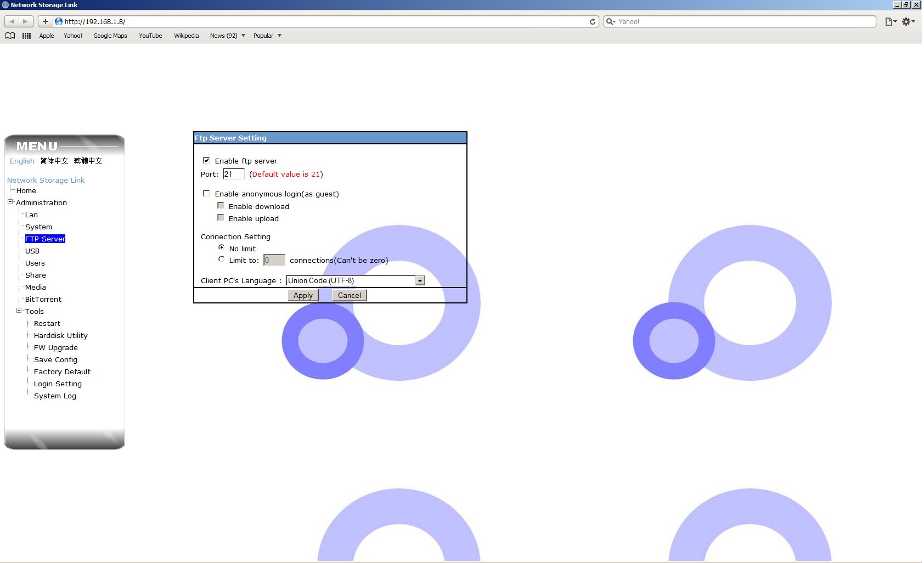Click in the FTP Port input field
The image size is (924, 563).
tap(234, 174)
